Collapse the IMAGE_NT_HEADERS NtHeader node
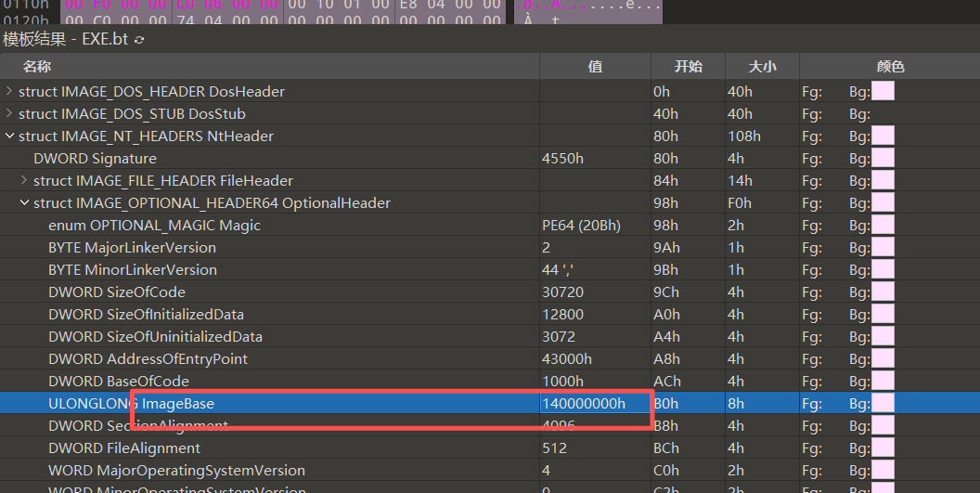980x493 pixels. (9, 136)
